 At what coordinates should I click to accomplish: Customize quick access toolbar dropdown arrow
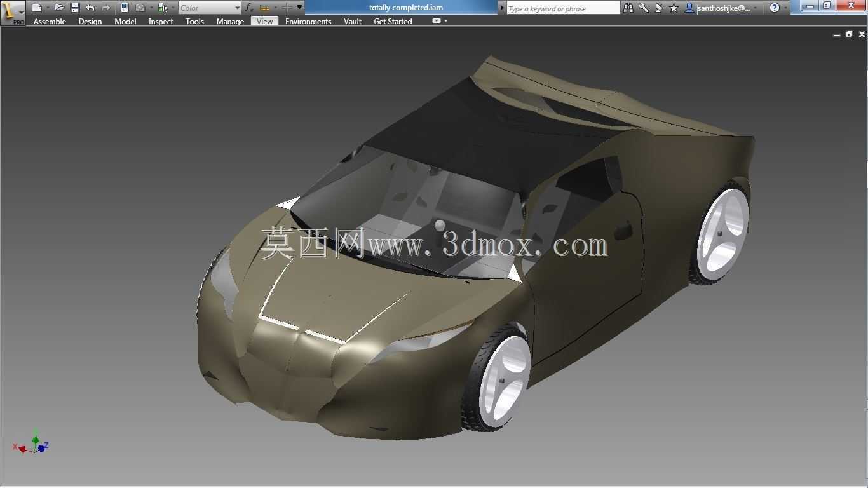tap(300, 8)
